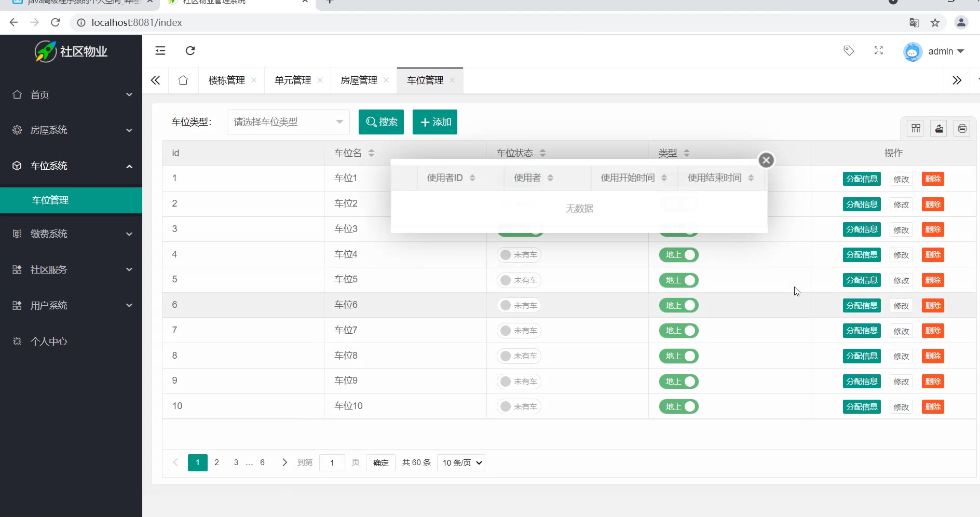Select 车位管理 in the sidebar

point(50,200)
